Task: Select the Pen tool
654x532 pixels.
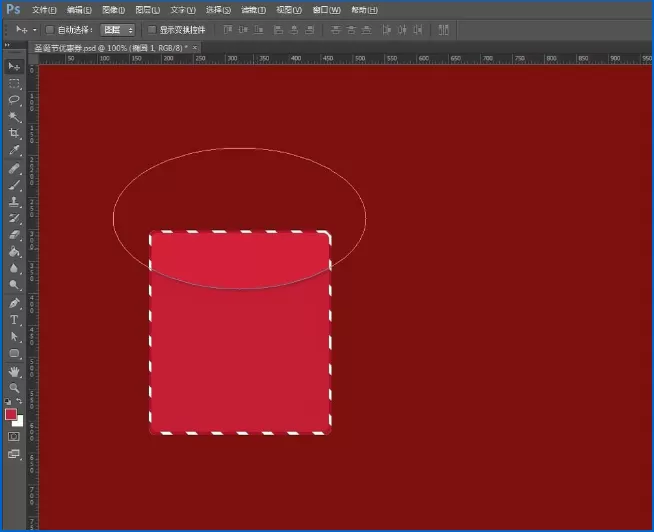Action: pyautogui.click(x=14, y=303)
